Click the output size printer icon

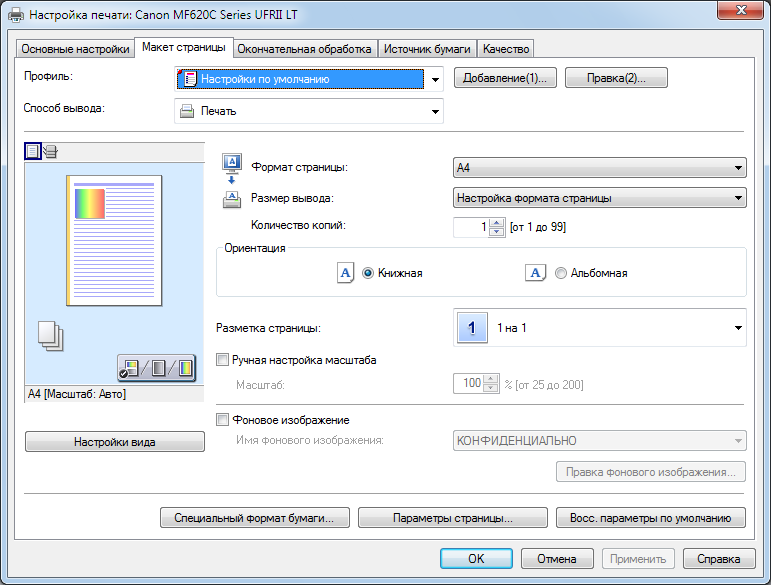coord(232,199)
